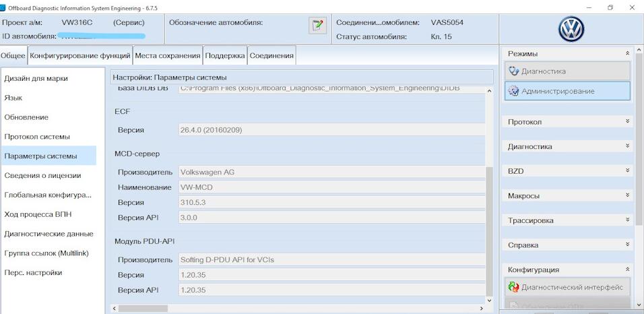The width and height of the screenshot is (644, 314).
Task: Open the Диагностический интерфейс configuration button
Action: (567, 287)
